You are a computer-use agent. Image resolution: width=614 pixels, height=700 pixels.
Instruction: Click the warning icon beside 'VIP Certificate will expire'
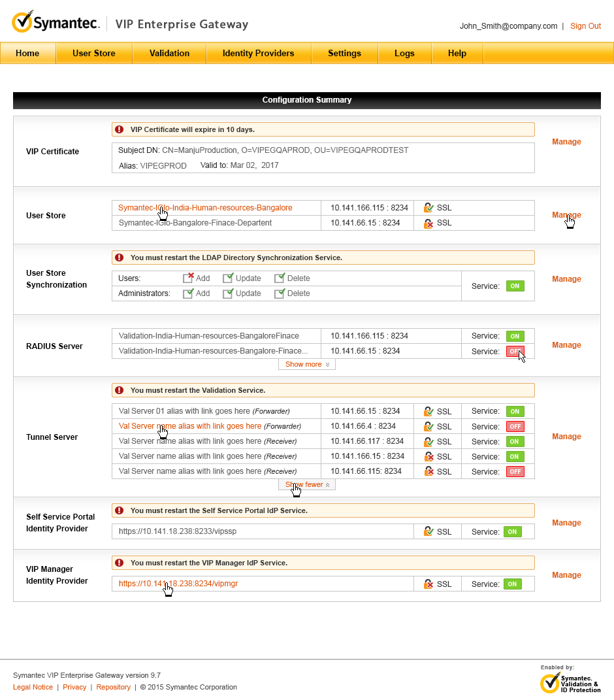coord(120,129)
